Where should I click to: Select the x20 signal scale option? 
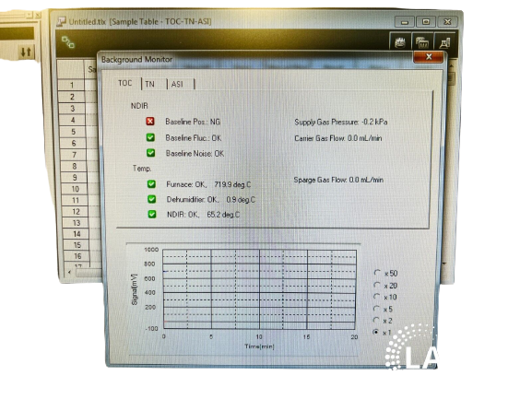(x=376, y=285)
